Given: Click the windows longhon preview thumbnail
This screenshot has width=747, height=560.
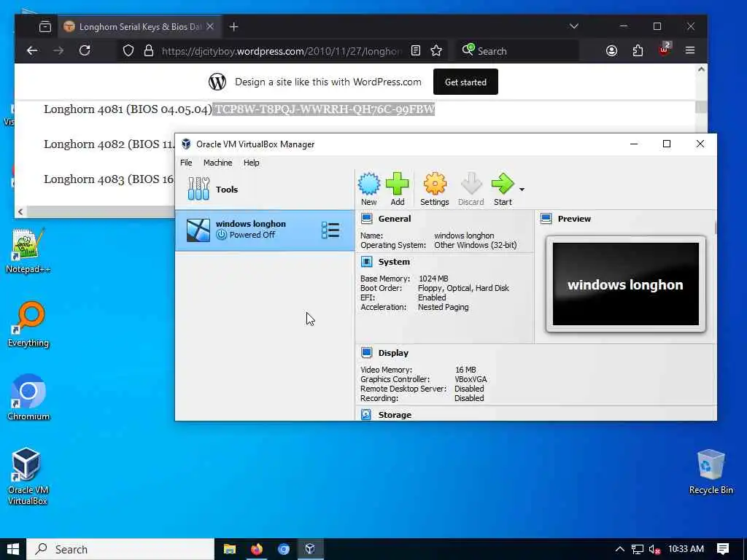Looking at the screenshot, I should tap(625, 284).
